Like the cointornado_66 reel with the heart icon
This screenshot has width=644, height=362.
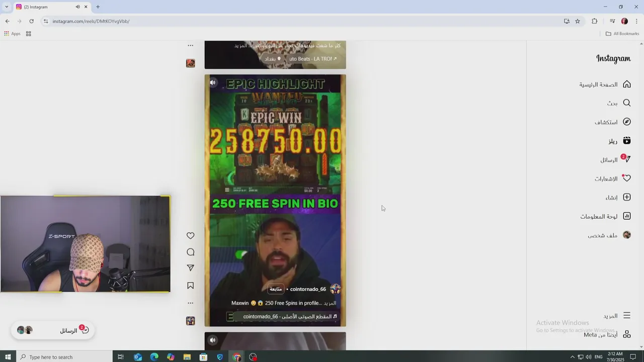click(190, 236)
